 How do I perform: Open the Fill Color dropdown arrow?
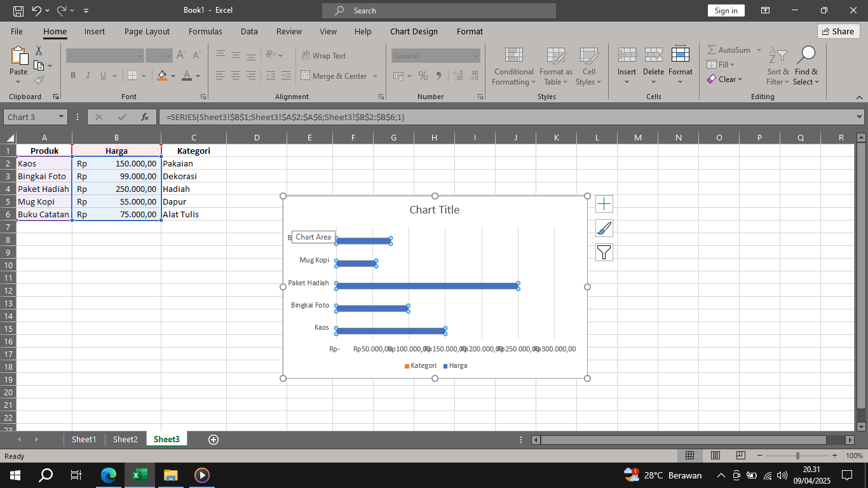pos(173,76)
